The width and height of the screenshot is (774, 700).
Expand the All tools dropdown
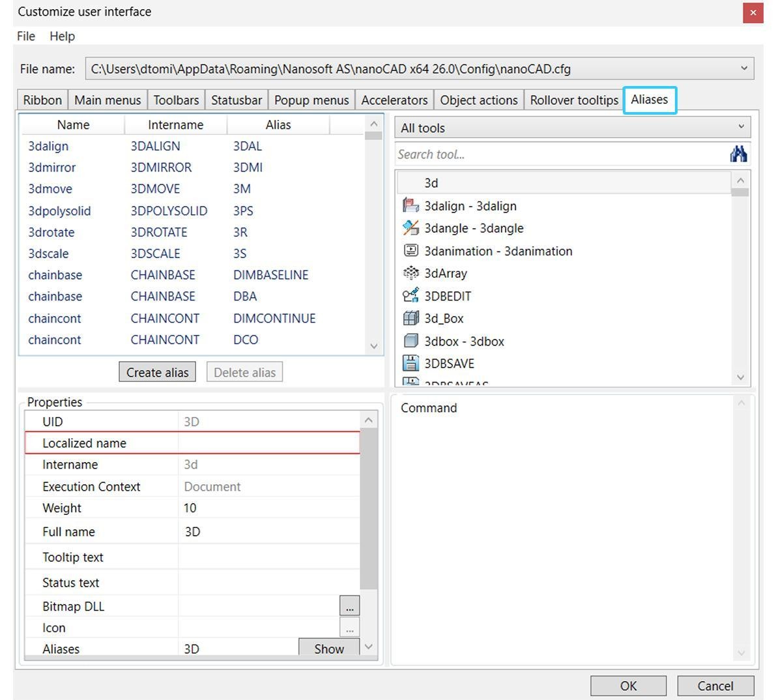(x=741, y=127)
